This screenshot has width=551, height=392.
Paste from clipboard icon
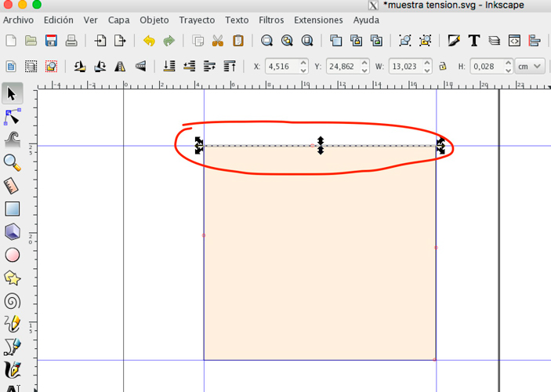coord(238,41)
